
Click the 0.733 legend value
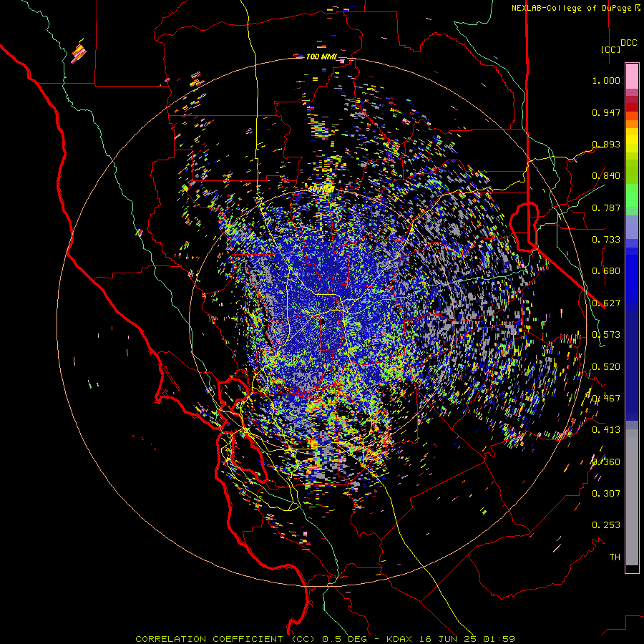606,240
